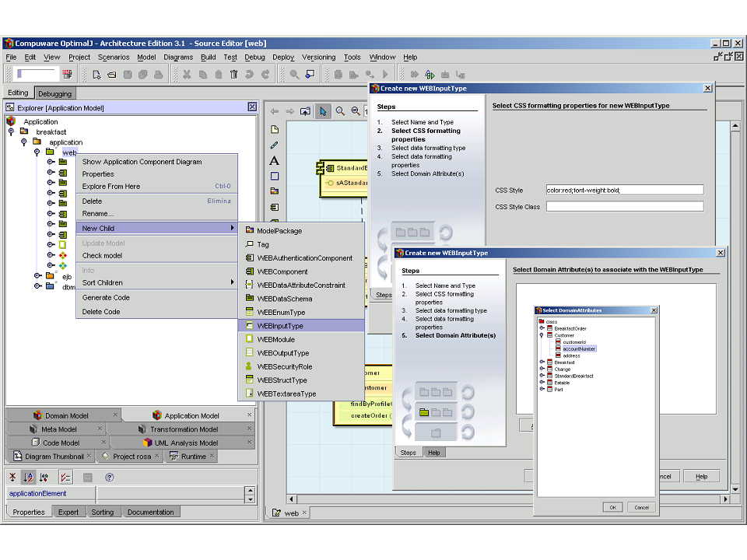
Task: Select WEBTextareaType in the New Child submenu
Action: (301, 394)
